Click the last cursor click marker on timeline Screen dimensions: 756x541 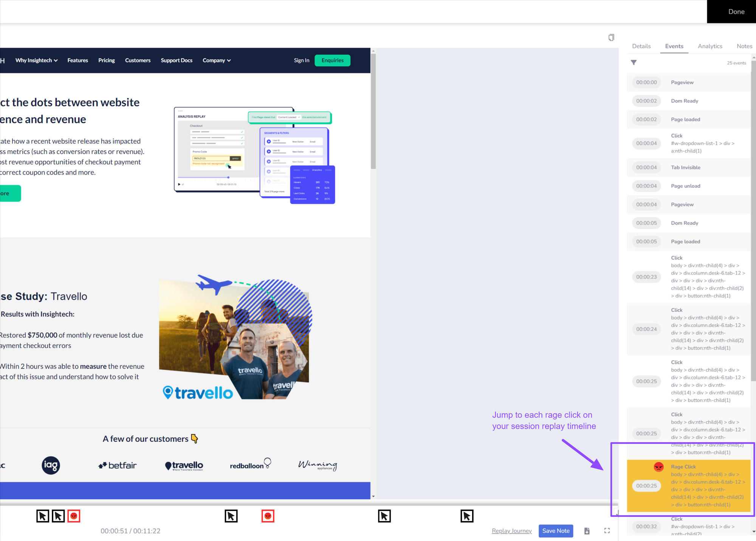[467, 516]
